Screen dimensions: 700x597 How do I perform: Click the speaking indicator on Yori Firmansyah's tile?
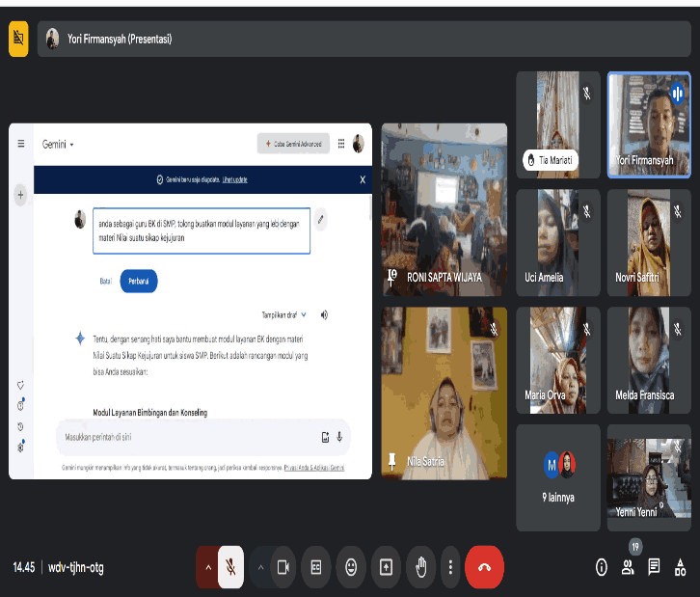click(677, 93)
